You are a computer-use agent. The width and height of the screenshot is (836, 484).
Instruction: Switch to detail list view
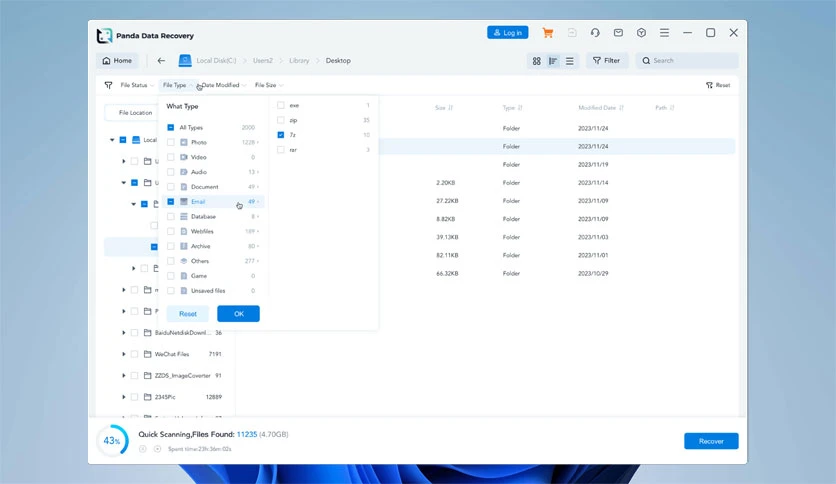click(x=553, y=61)
